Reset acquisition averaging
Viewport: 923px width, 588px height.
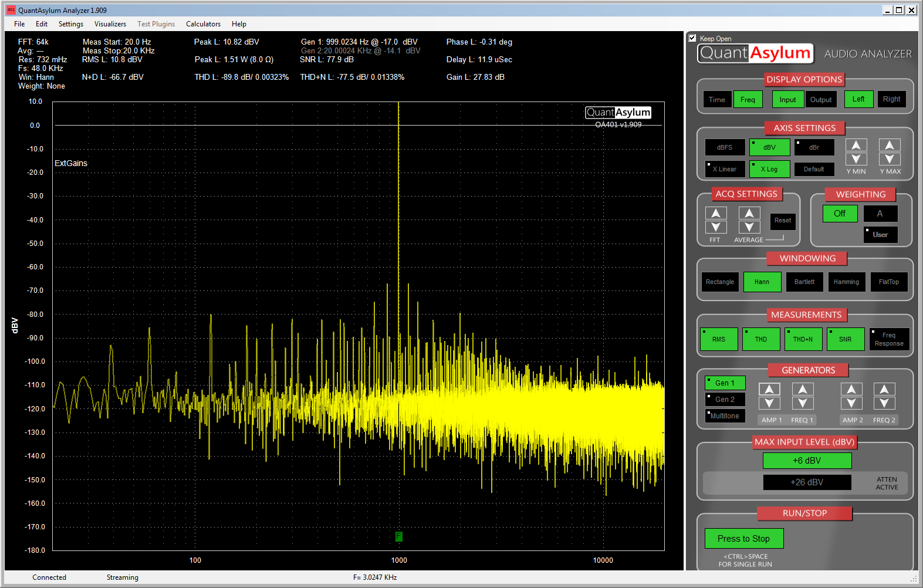[x=783, y=221]
